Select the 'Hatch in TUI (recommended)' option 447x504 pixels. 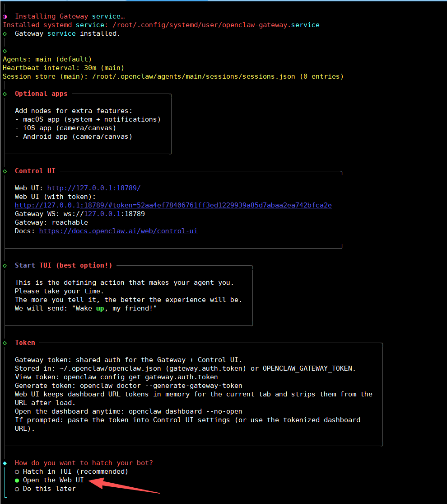[x=72, y=471]
